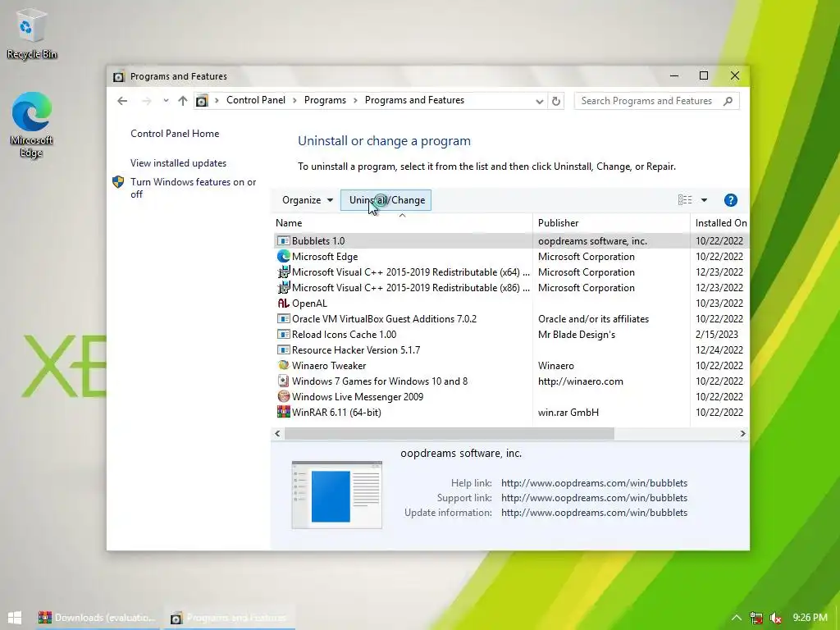Open help with the blue question mark icon
840x630 pixels.
tap(730, 200)
